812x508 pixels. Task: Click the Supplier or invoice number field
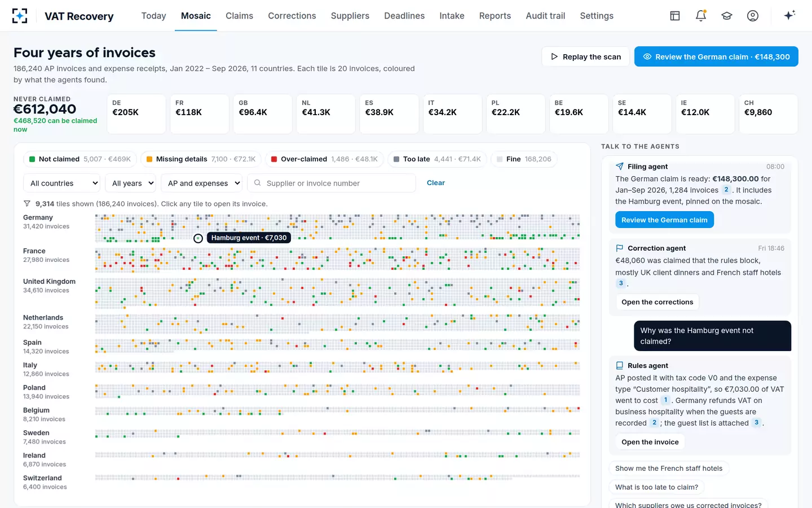(332, 183)
